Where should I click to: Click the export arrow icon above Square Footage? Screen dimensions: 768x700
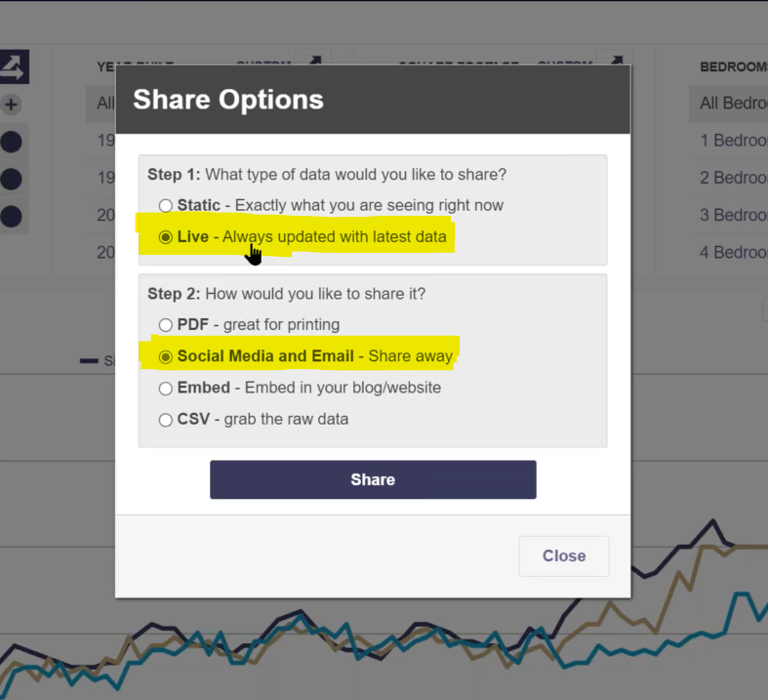coord(616,60)
